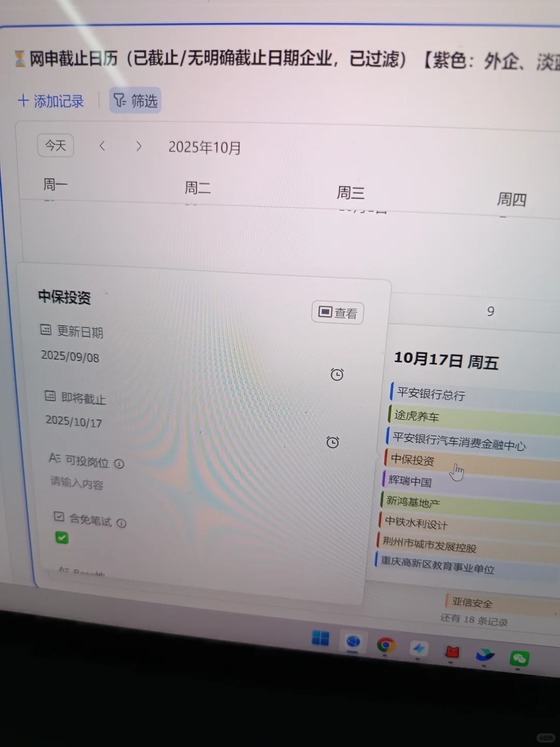
Task: Click the 添加记录 button
Action: (x=51, y=101)
